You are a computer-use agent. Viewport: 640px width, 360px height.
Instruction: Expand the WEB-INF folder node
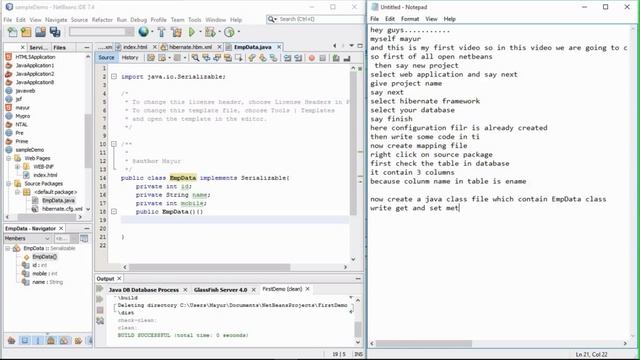click(17, 167)
